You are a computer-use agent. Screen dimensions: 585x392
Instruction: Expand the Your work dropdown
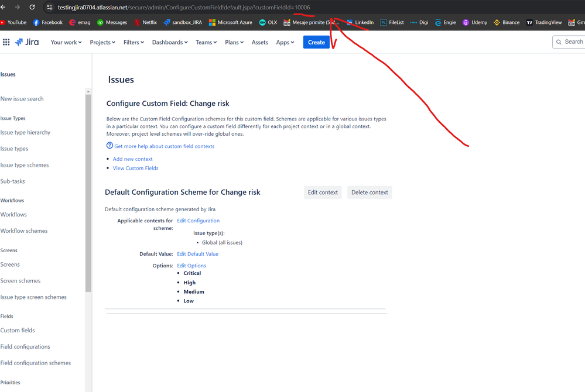[66, 43]
